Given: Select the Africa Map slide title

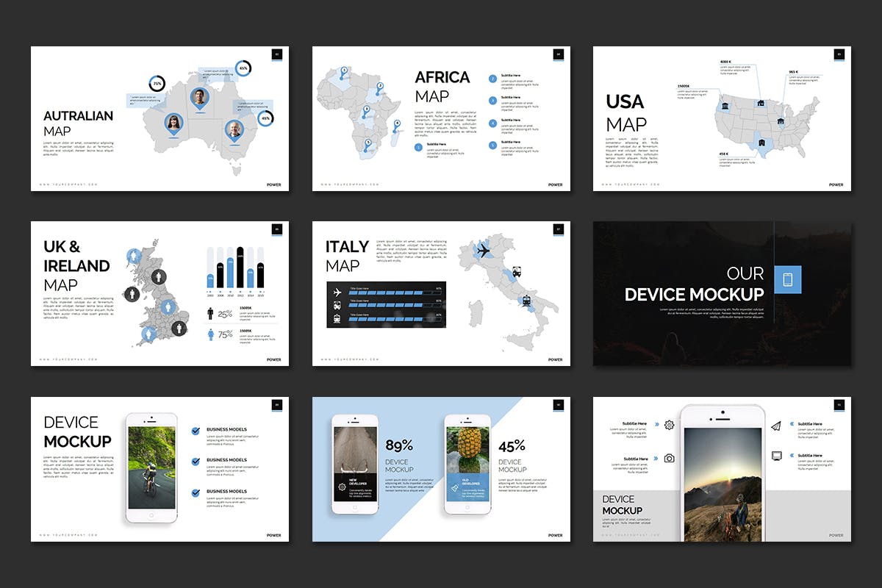Looking at the screenshot, I should click(442, 87).
